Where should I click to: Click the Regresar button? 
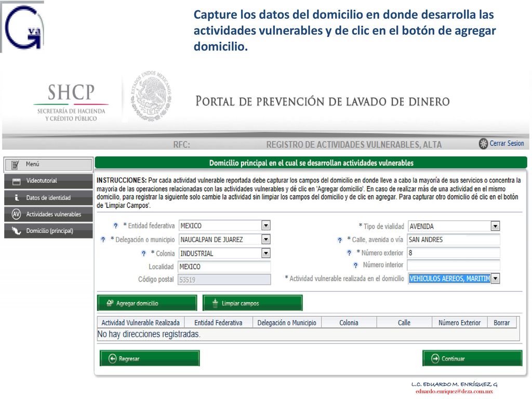[150, 358]
